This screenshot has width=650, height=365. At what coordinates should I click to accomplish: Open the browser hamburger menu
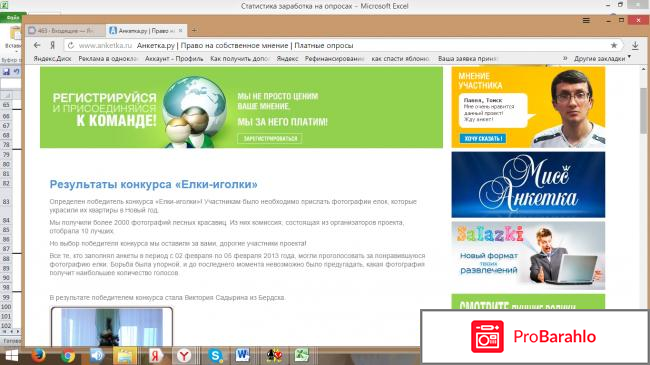point(586,20)
